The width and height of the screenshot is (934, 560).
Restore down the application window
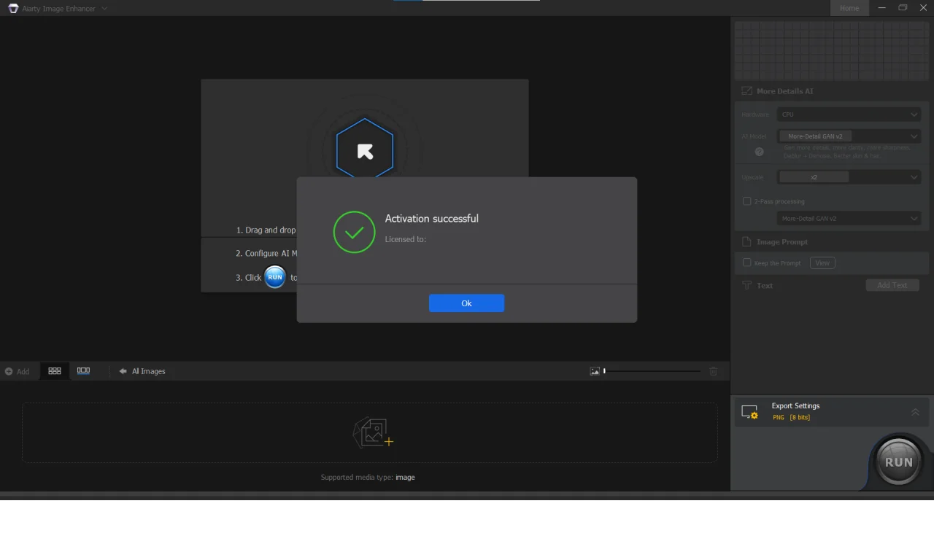coord(903,8)
